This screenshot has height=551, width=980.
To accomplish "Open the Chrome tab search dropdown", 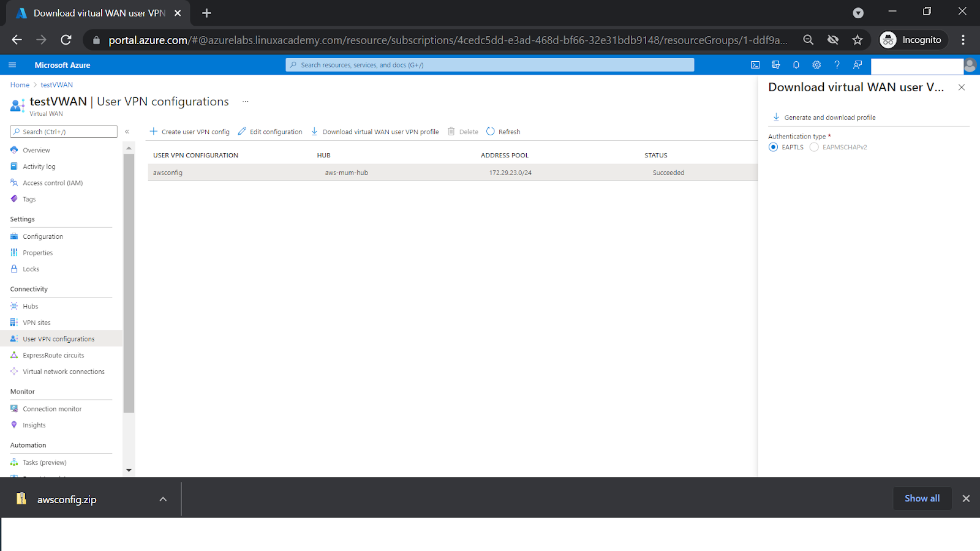I will (858, 13).
